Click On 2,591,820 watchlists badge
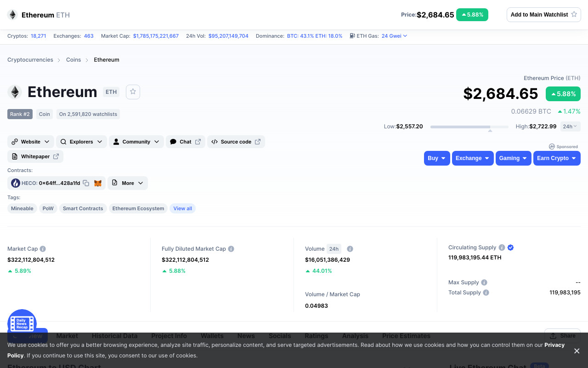This screenshot has width=588, height=368. pos(88,114)
